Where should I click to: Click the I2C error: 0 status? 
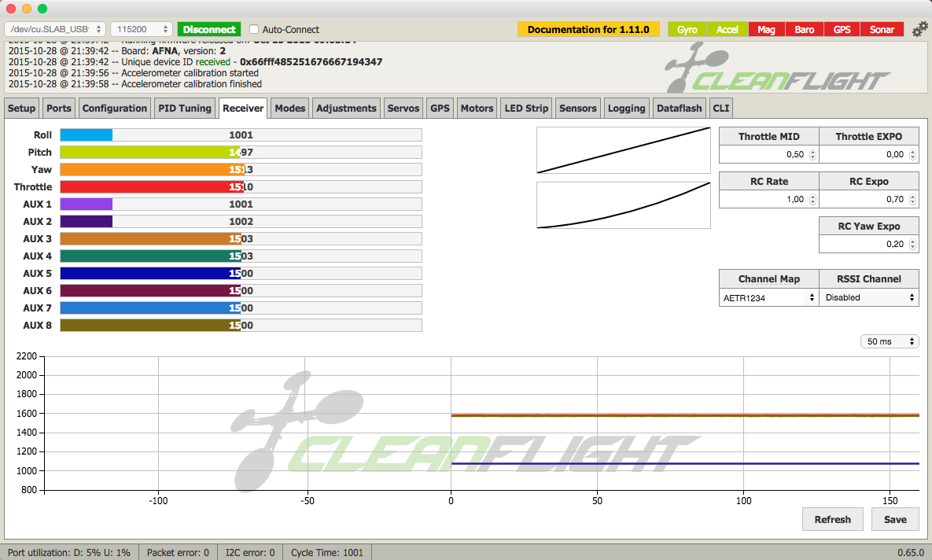(249, 552)
